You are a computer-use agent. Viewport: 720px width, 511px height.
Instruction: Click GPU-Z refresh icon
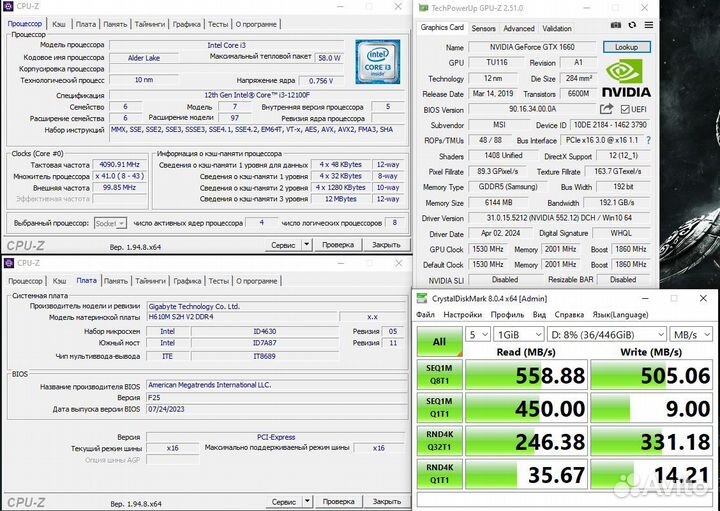632,25
